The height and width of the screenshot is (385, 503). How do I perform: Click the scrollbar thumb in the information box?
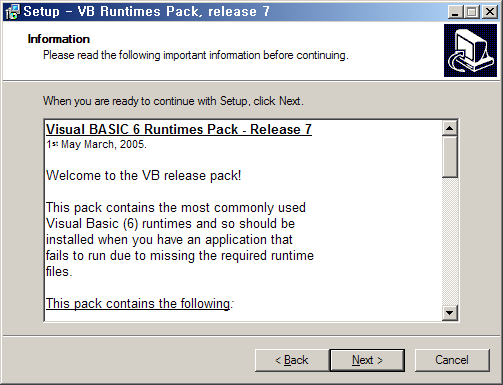(x=450, y=157)
